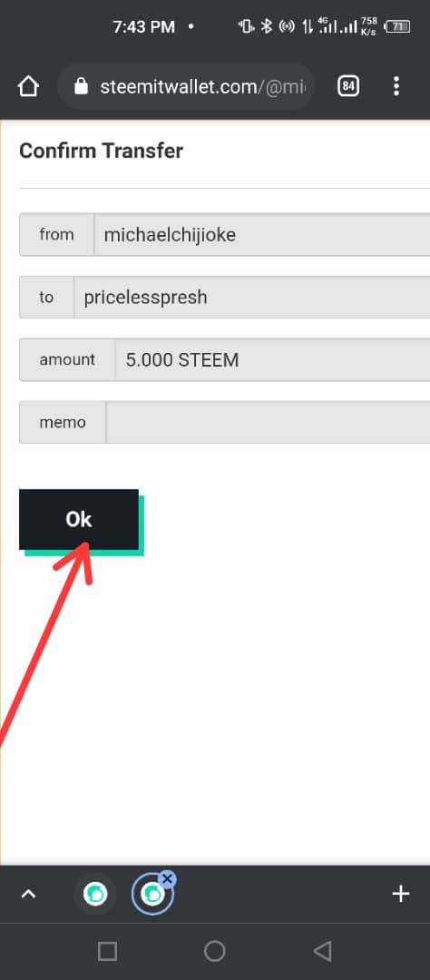Tap the padlock site security icon
The image size is (430, 980).
82,86
